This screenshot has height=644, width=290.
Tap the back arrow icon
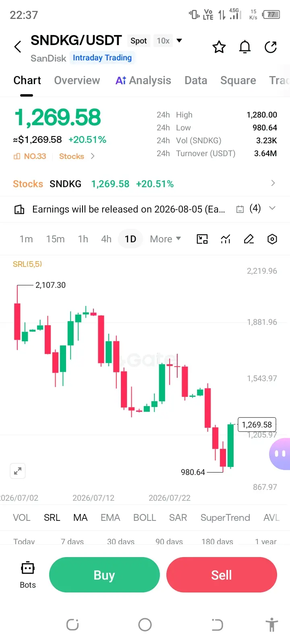(x=18, y=47)
